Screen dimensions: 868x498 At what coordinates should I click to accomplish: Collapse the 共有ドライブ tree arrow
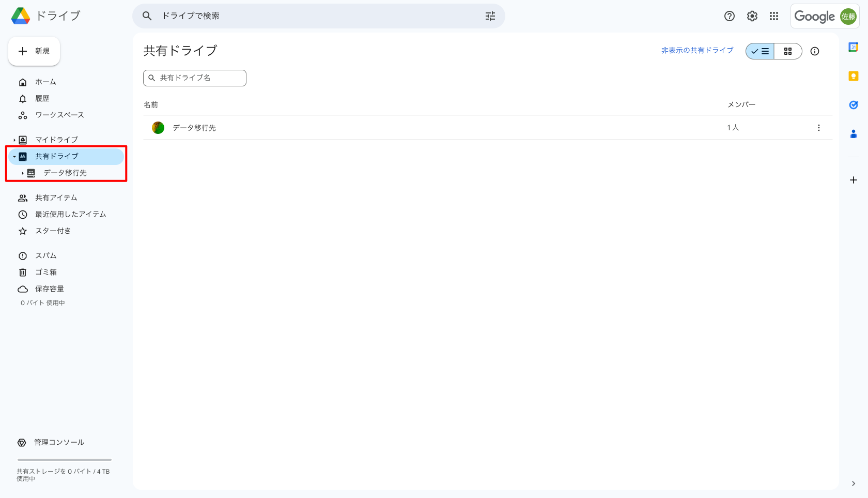(x=14, y=157)
